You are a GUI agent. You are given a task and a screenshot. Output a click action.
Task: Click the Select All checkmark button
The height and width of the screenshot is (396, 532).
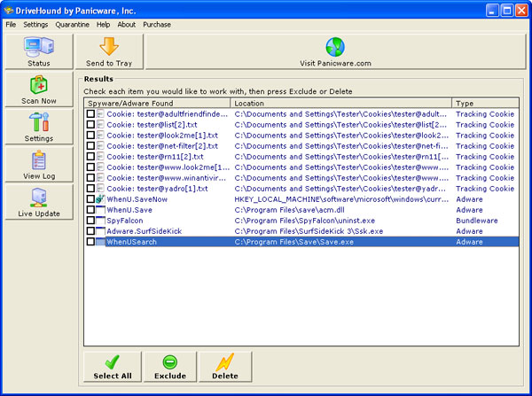(113, 367)
